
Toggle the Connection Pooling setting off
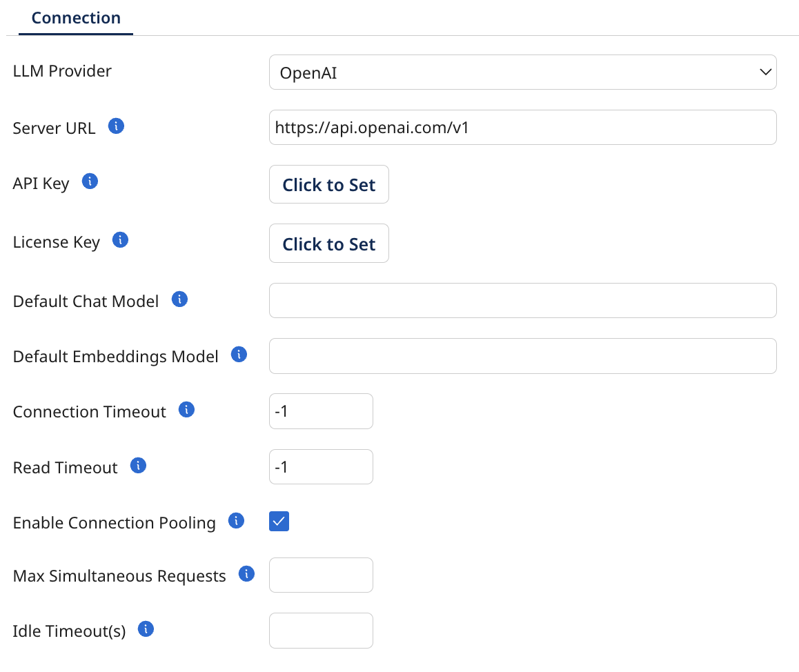279,522
